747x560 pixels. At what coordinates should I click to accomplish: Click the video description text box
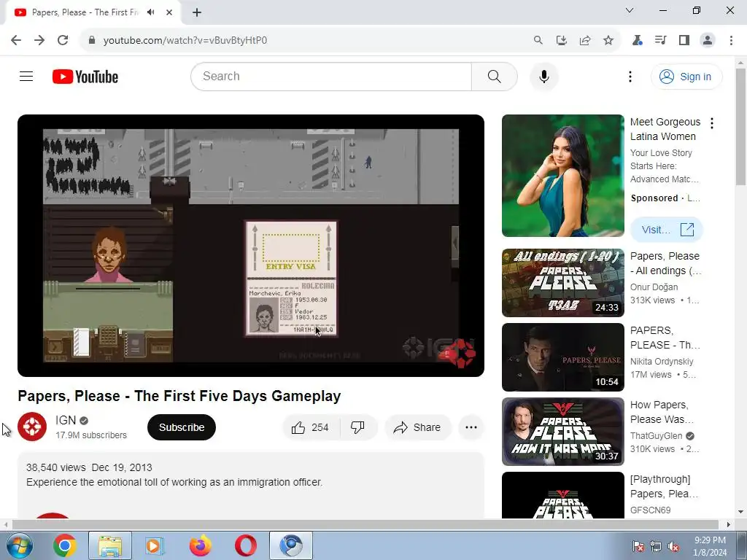[251, 486]
